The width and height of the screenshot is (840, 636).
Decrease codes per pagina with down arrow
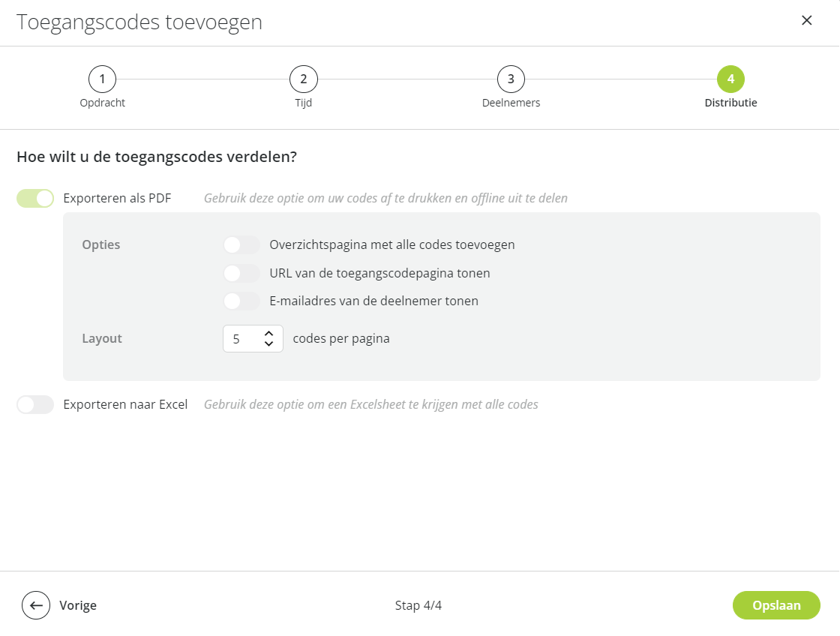click(x=269, y=344)
